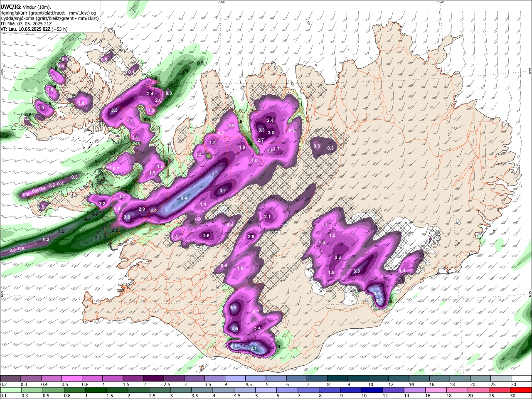Click the 5.5 value near the glacier

tap(377, 293)
